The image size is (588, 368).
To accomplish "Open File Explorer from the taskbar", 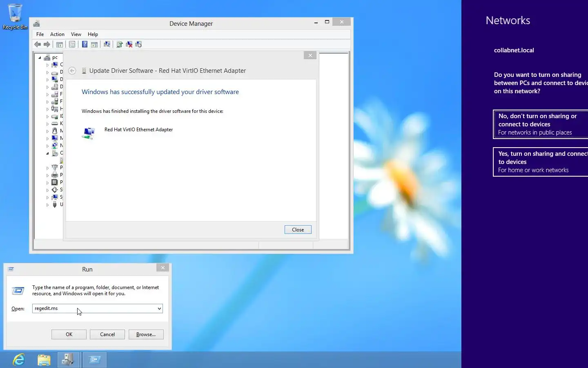I will (x=44, y=360).
